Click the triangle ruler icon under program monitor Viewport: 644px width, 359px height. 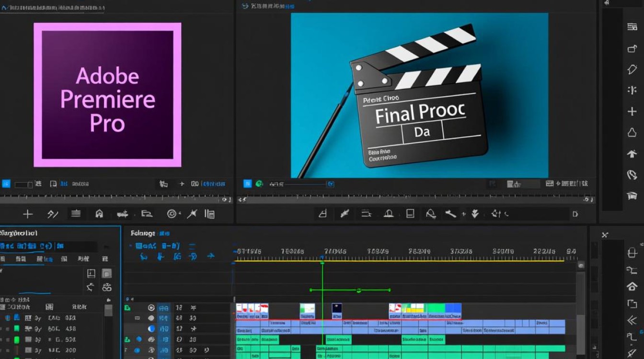(x=322, y=213)
